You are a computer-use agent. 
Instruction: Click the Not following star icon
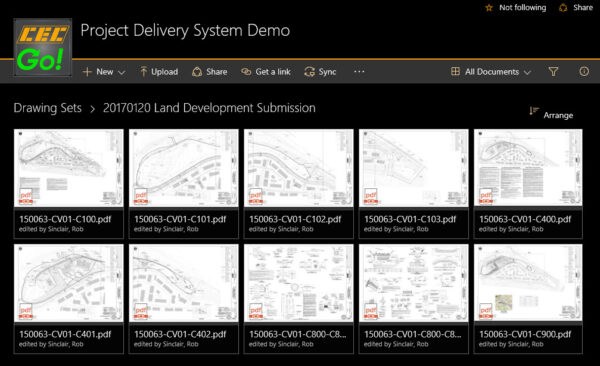click(489, 8)
